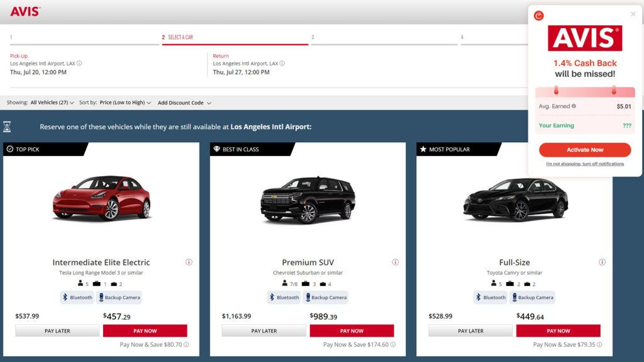Go to step 1 in progress bar
This screenshot has height=362, width=644.
tap(84, 38)
